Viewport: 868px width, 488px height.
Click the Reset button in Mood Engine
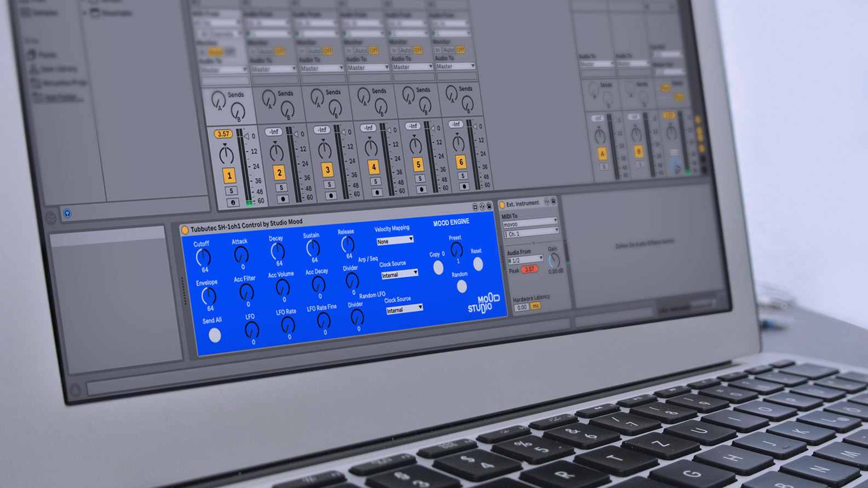[478, 264]
